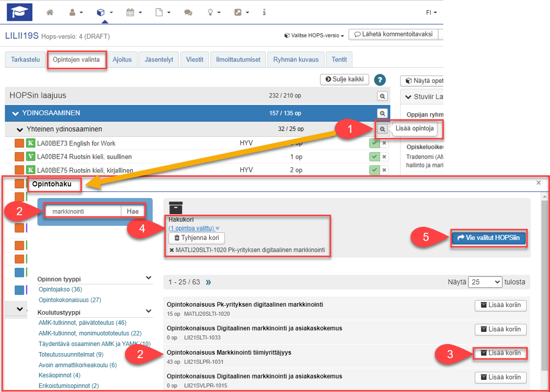
Task: Open the Näytä results count dropdown
Action: point(485,282)
